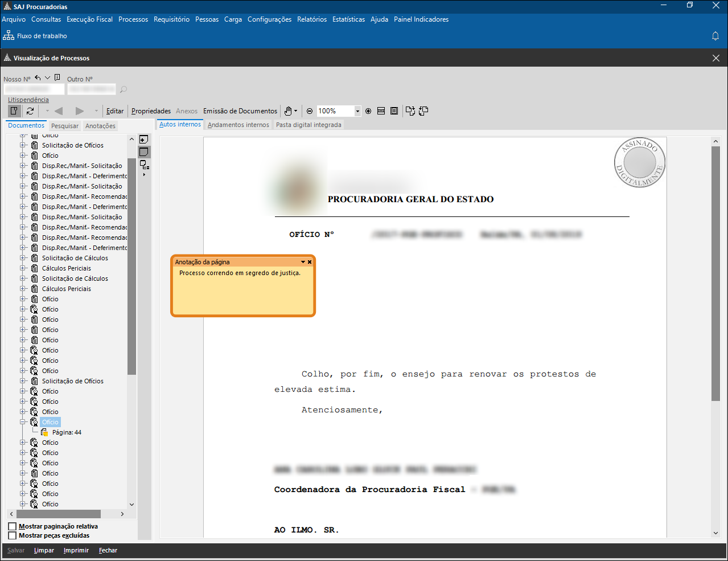Select the hand pan tool
The width and height of the screenshot is (728, 561).
[x=289, y=111]
